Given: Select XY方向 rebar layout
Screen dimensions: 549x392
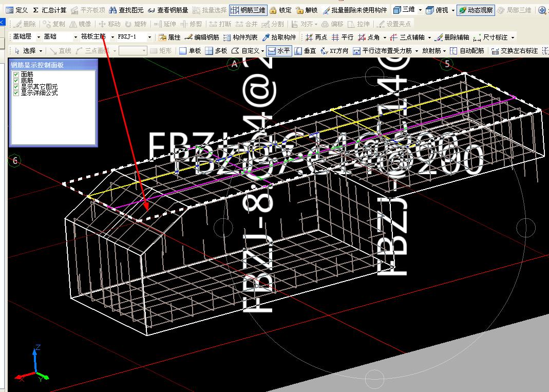Looking at the screenshot, I should pyautogui.click(x=334, y=51).
